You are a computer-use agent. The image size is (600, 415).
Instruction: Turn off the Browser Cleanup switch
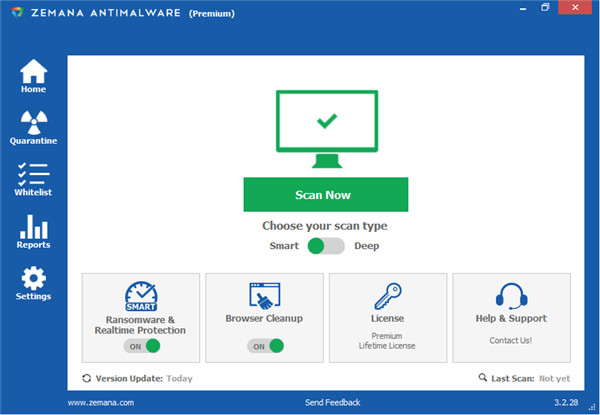[265, 346]
